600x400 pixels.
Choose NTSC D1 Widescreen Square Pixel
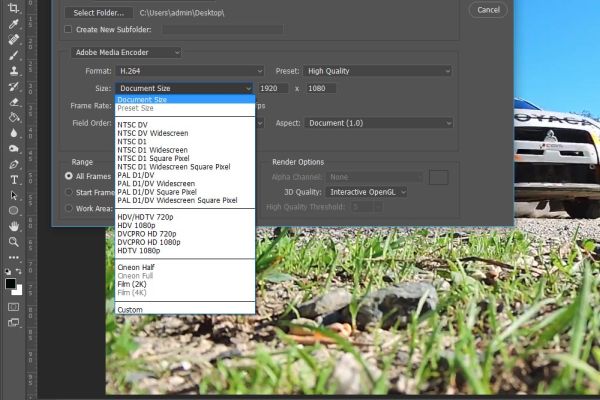[x=185, y=167]
